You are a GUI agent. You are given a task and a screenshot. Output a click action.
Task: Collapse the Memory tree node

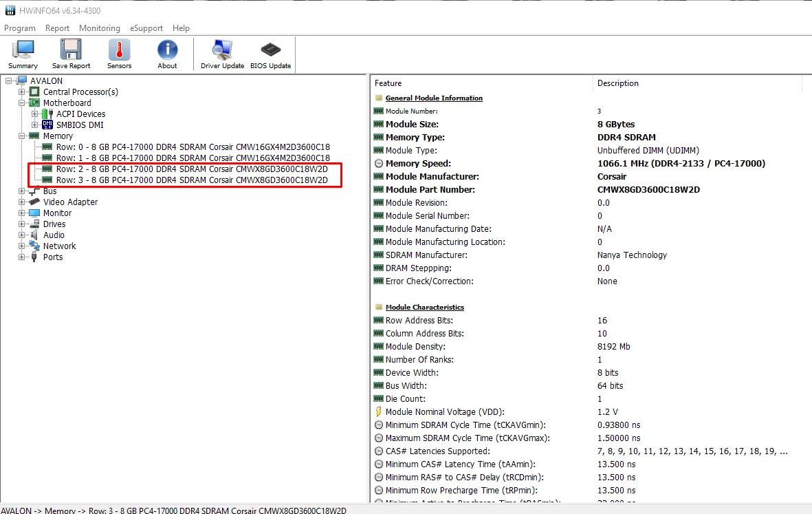click(x=21, y=136)
